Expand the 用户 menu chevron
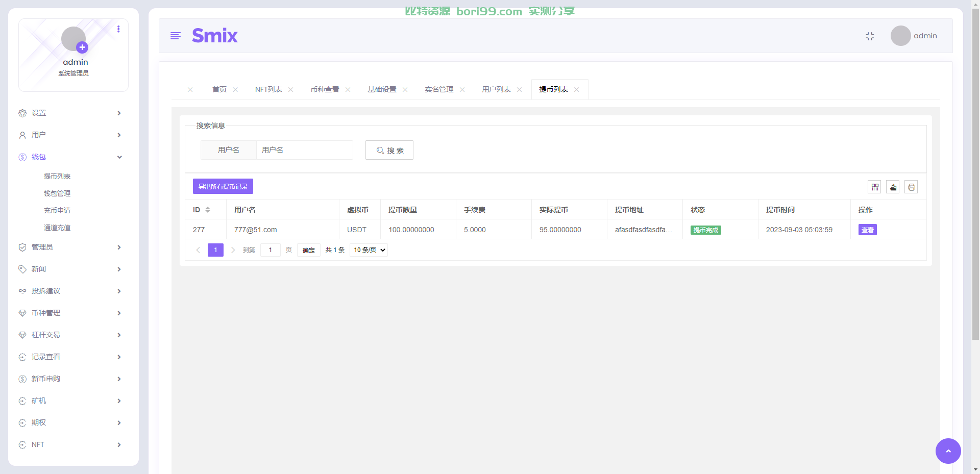This screenshot has height=474, width=980. [119, 135]
